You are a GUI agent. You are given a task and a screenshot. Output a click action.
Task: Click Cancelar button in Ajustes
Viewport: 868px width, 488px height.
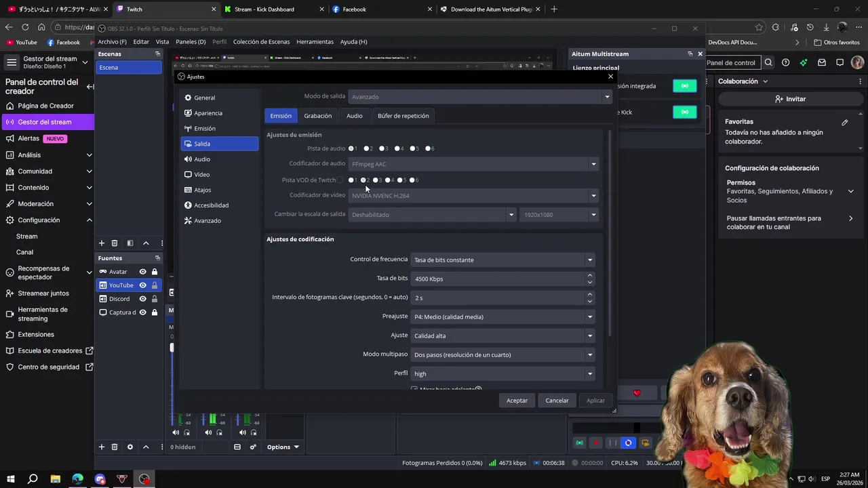click(x=557, y=401)
